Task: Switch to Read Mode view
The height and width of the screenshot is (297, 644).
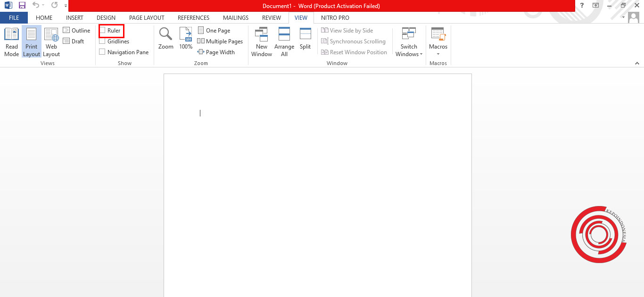Action: [x=11, y=42]
